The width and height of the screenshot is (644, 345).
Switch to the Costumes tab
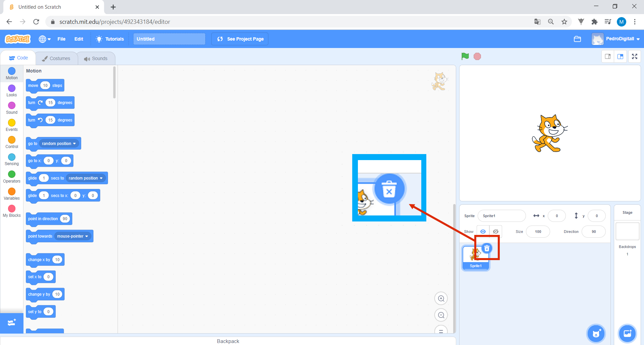[x=56, y=58]
